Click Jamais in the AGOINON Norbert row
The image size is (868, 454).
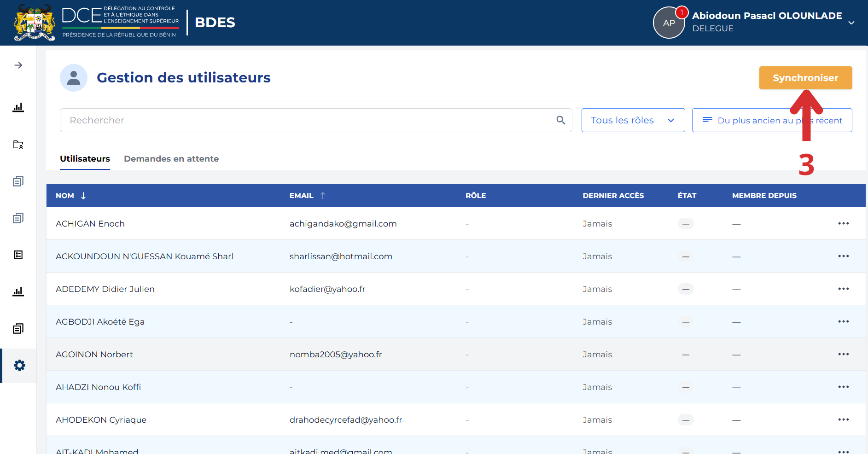click(597, 355)
